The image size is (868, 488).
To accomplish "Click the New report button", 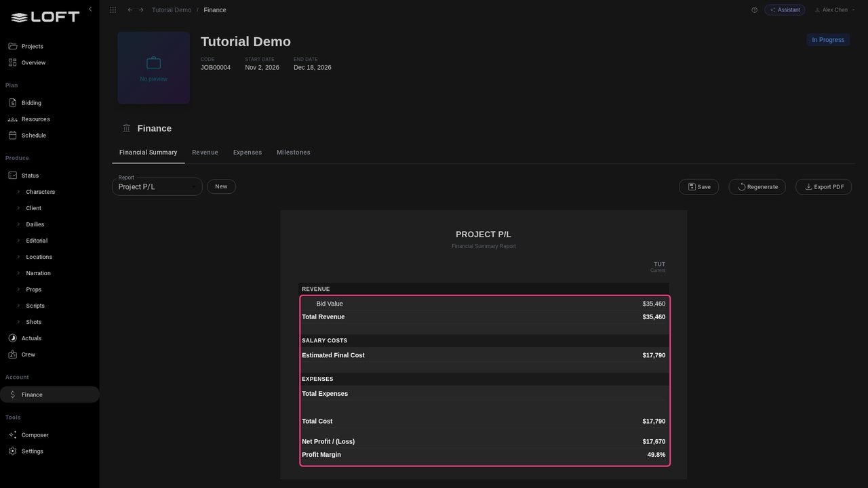I will 221,186.
